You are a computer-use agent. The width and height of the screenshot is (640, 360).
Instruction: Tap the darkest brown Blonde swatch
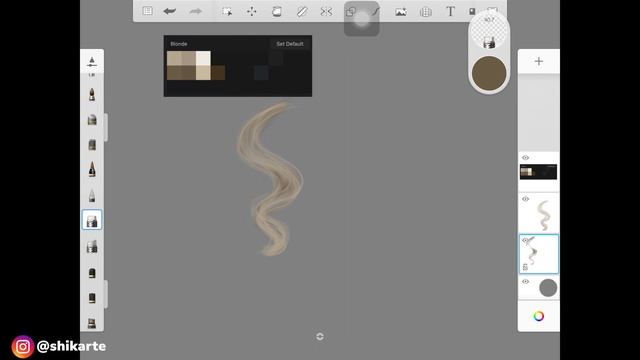pos(218,73)
